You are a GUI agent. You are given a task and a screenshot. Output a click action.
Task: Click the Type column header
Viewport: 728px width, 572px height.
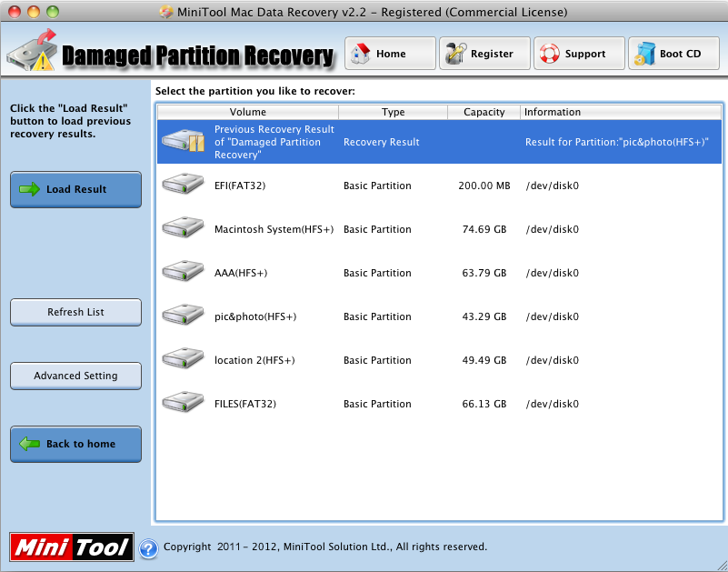point(393,112)
